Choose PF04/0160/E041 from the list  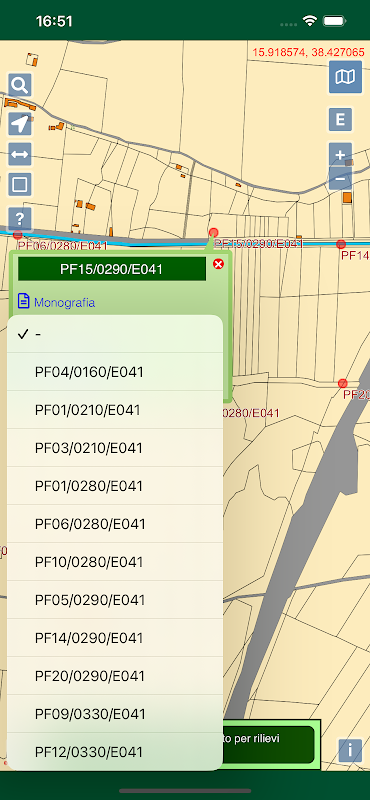click(115, 372)
